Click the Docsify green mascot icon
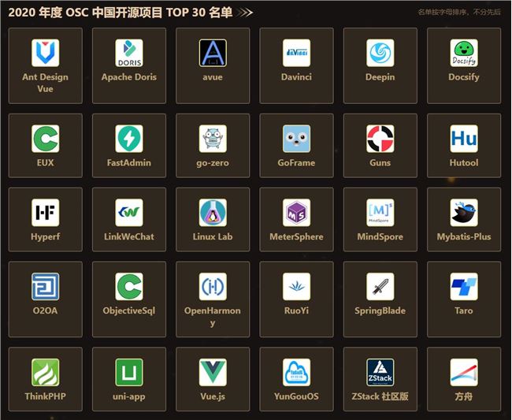Viewport: 512px width, 420px height. pyautogui.click(x=464, y=53)
